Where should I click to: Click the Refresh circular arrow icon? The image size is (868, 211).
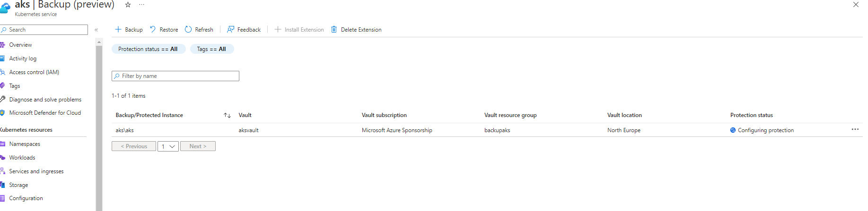[x=188, y=29]
